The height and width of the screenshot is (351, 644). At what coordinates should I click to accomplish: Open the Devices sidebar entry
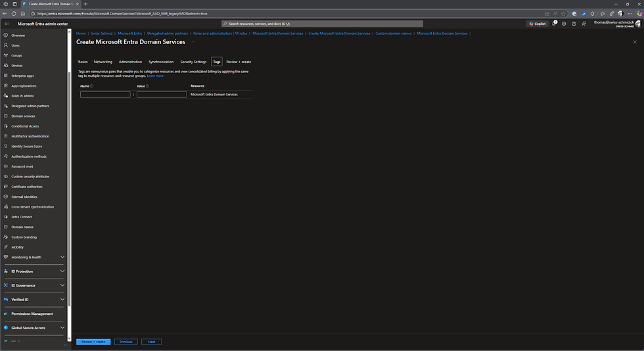click(17, 66)
